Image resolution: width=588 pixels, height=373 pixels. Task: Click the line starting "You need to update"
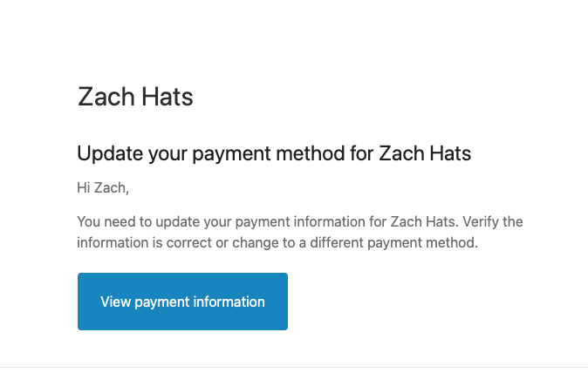(300, 221)
